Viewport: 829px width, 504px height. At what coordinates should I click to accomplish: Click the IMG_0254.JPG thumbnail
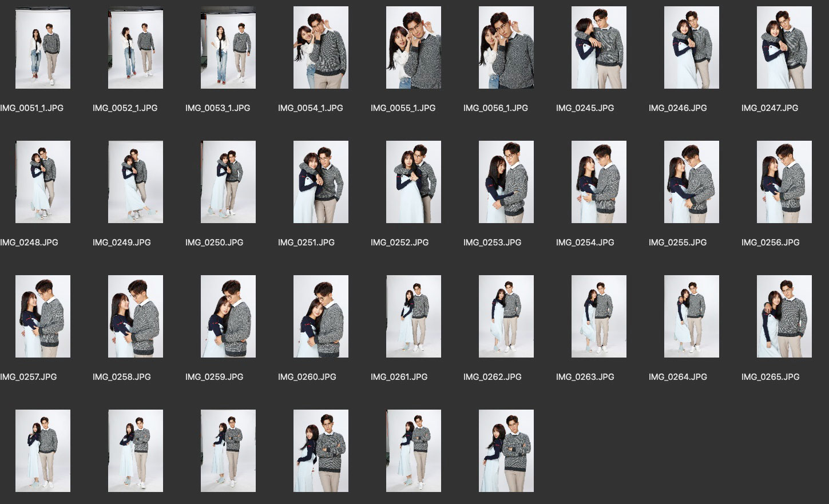[x=599, y=182]
